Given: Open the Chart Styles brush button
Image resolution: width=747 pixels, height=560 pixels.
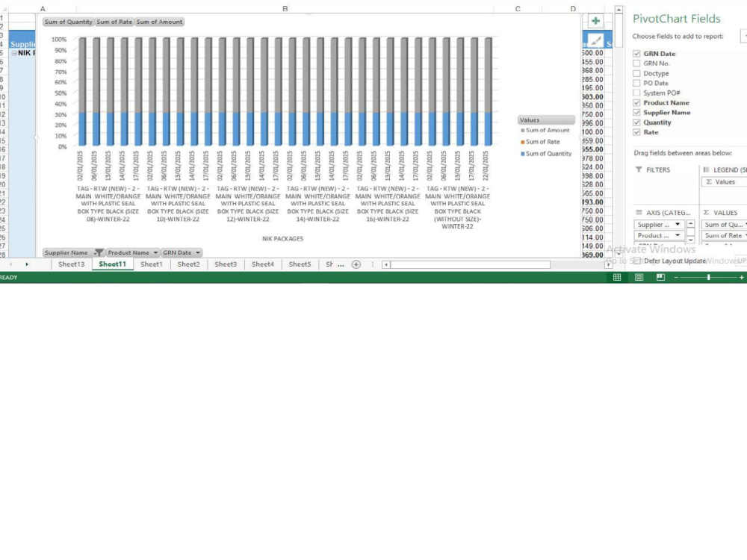Looking at the screenshot, I should 595,40.
